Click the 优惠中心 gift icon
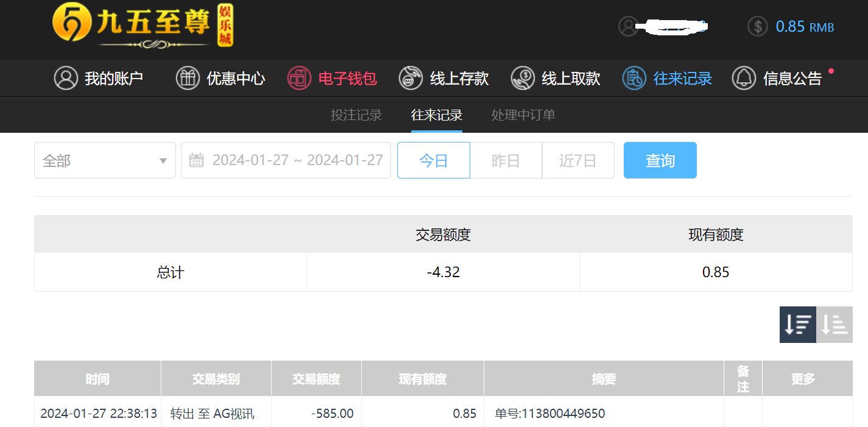 (188, 78)
